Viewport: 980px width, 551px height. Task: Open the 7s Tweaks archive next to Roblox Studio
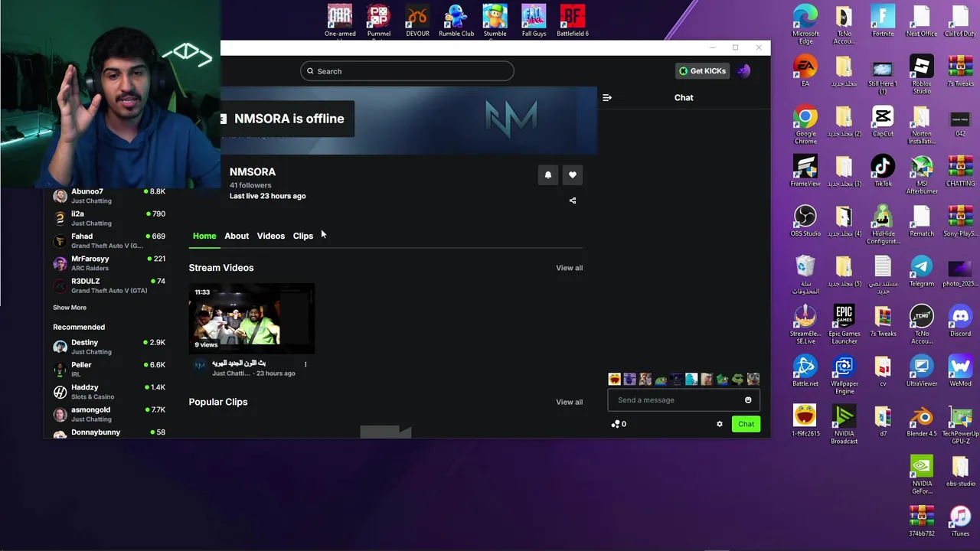[x=960, y=71]
